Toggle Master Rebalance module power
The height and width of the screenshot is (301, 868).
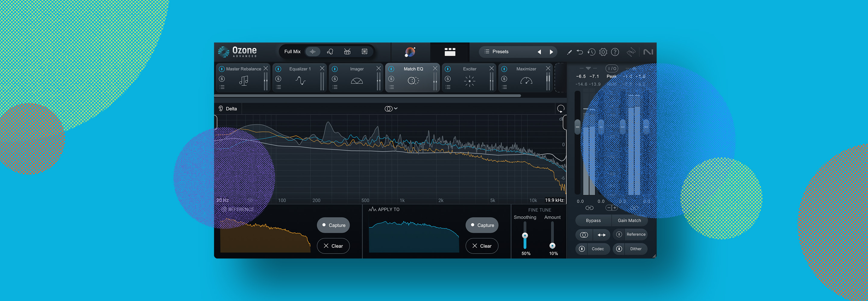pyautogui.click(x=222, y=69)
